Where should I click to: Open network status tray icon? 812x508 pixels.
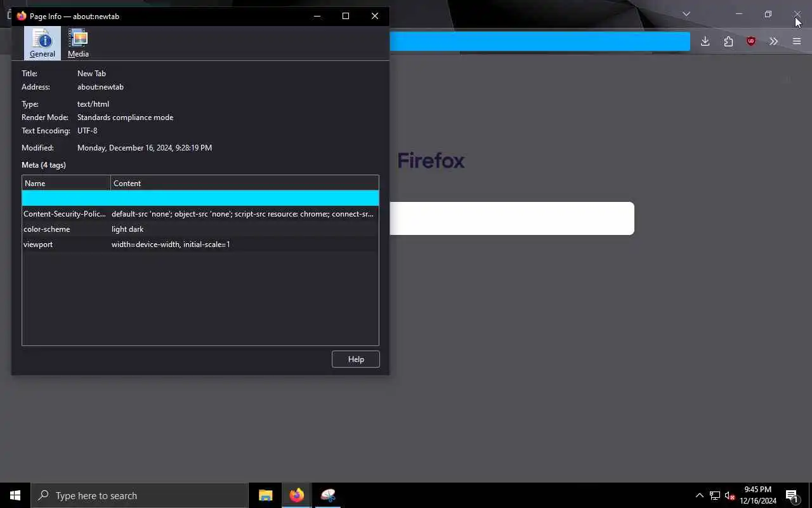(715, 495)
